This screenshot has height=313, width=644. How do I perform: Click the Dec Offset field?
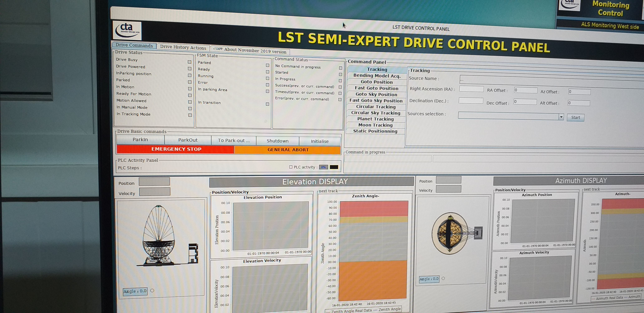(525, 102)
